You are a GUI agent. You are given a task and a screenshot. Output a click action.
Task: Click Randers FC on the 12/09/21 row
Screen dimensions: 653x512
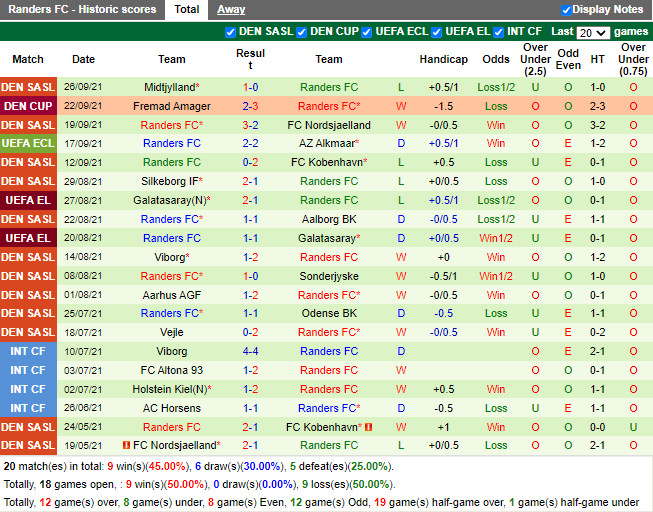click(172, 162)
